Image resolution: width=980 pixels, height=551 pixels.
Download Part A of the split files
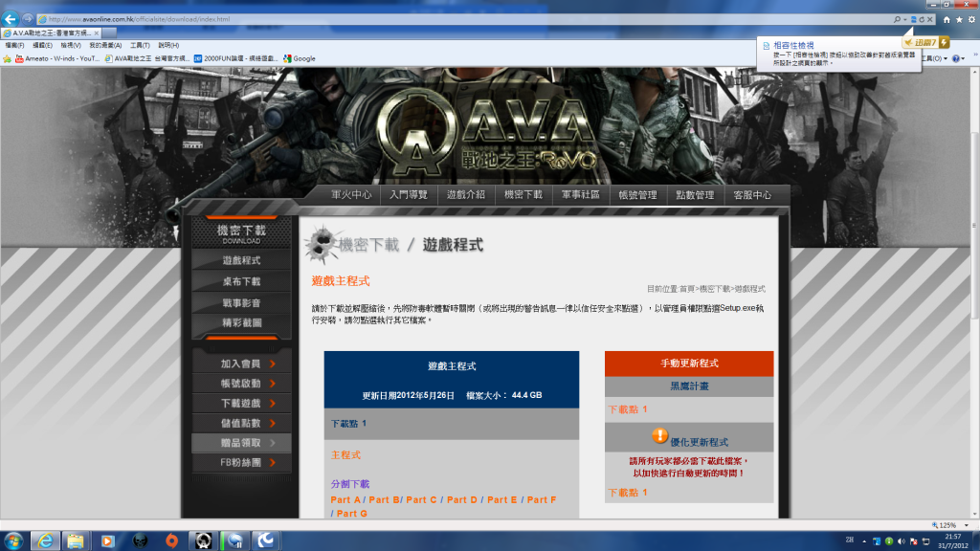click(x=345, y=499)
